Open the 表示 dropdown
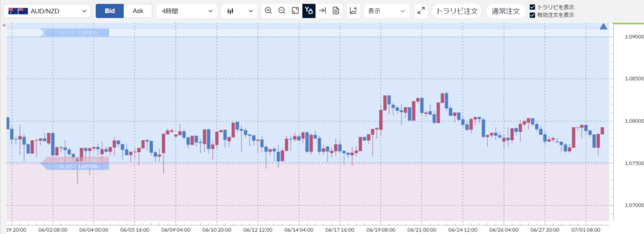 387,11
